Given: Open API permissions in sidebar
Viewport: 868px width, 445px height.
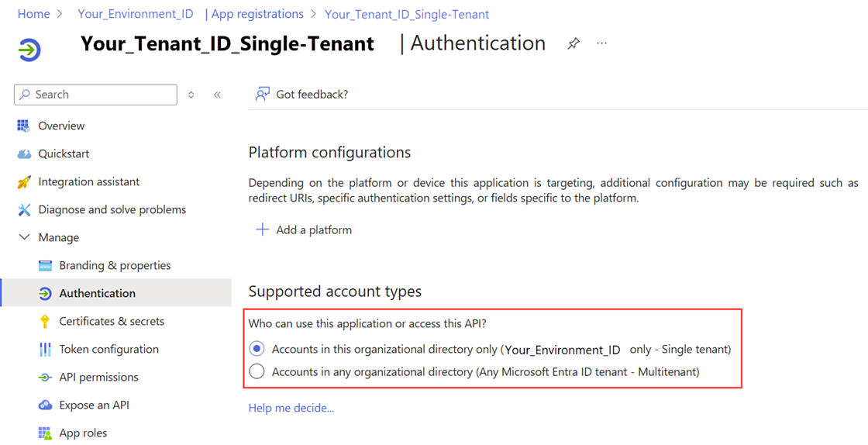Looking at the screenshot, I should (98, 377).
